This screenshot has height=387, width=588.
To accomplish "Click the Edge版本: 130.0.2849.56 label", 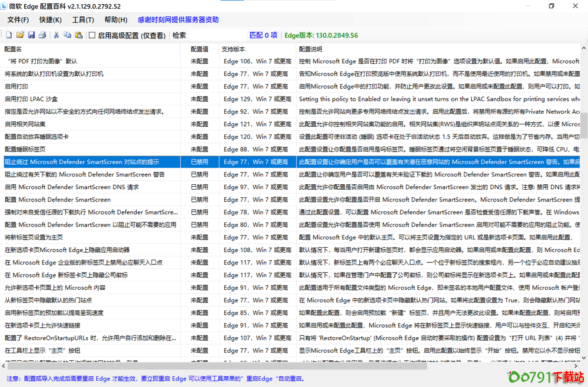I will click(x=321, y=35).
